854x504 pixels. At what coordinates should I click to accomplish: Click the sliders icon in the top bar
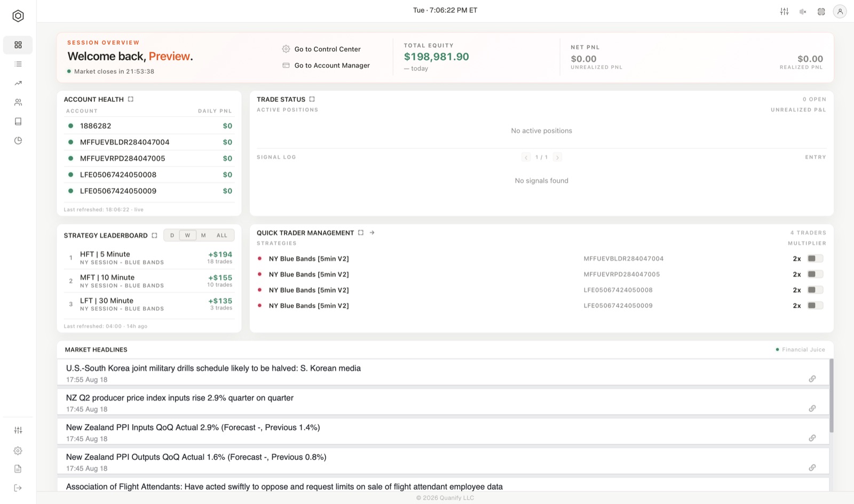point(785,11)
